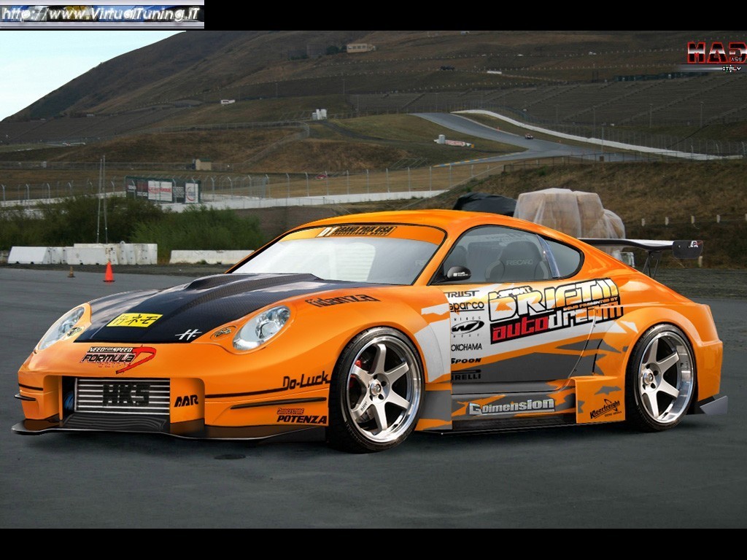Click the YOKOHAMA decal on the door
Viewport: 747px width, 560px height.
[x=466, y=347]
